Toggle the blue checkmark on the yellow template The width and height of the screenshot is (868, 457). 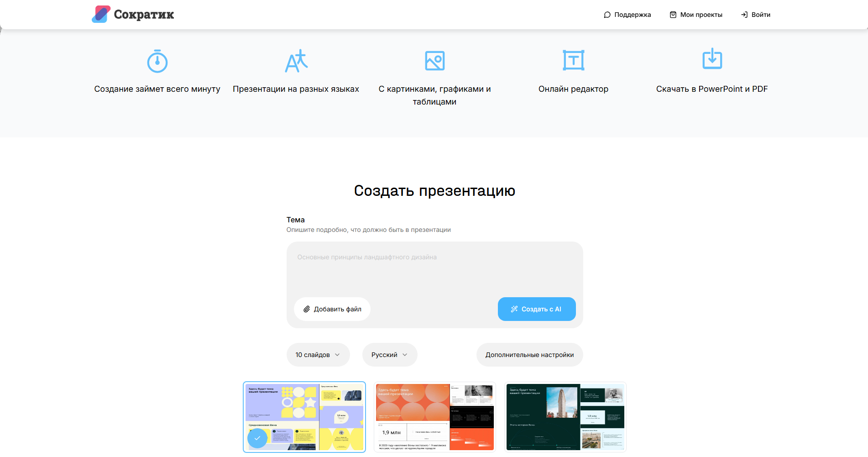click(x=257, y=438)
